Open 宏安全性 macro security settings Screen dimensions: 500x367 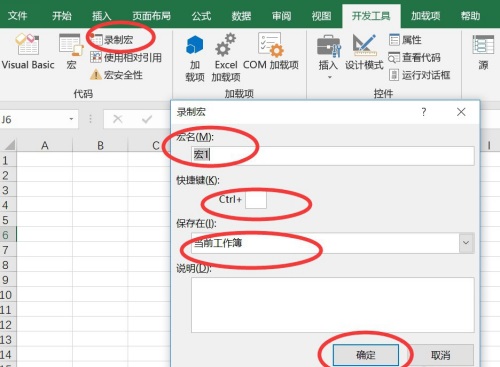pos(117,75)
